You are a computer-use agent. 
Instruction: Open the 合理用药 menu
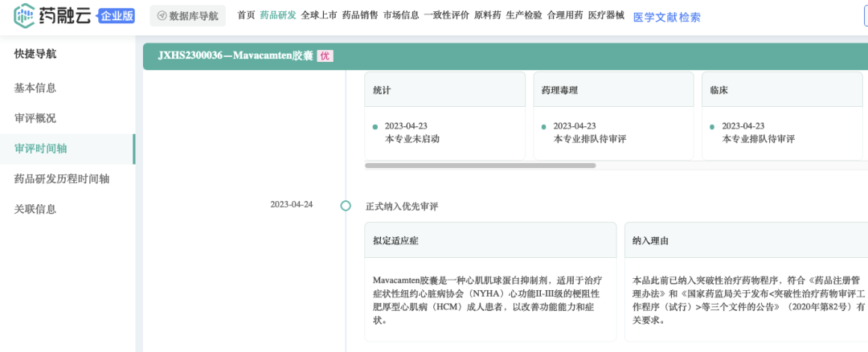565,15
